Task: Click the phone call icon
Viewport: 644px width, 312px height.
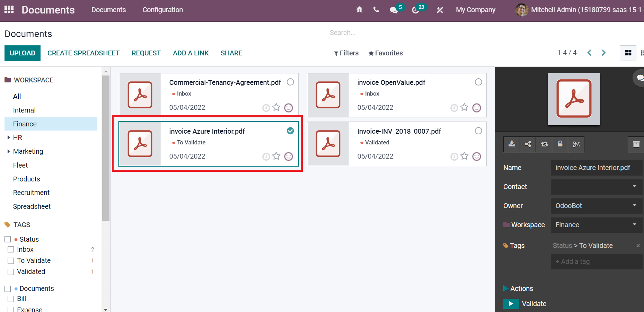Action: [376, 10]
